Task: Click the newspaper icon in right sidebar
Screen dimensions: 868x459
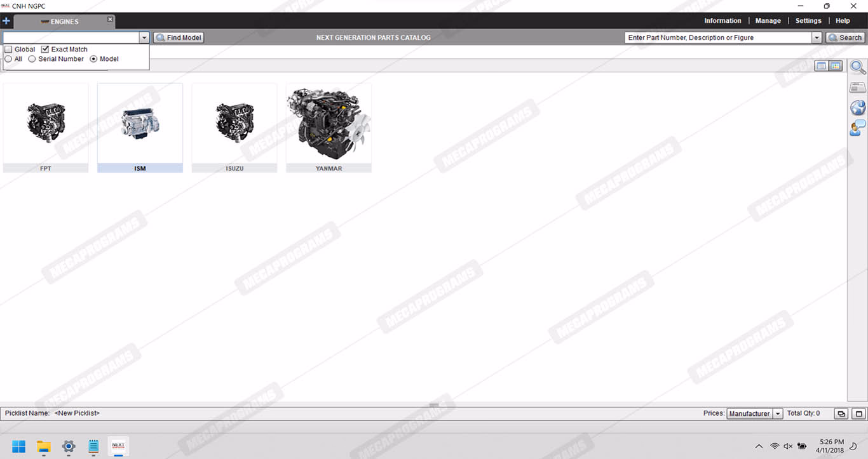Action: [x=858, y=88]
